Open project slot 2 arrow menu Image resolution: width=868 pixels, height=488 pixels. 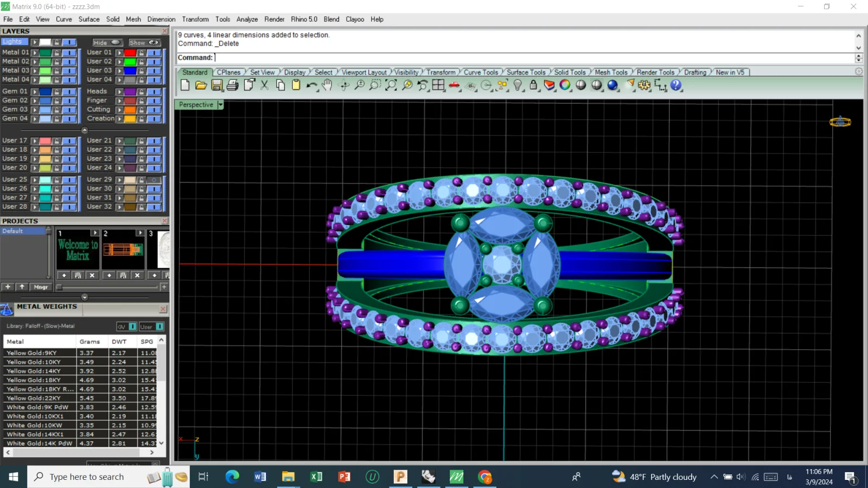click(140, 233)
